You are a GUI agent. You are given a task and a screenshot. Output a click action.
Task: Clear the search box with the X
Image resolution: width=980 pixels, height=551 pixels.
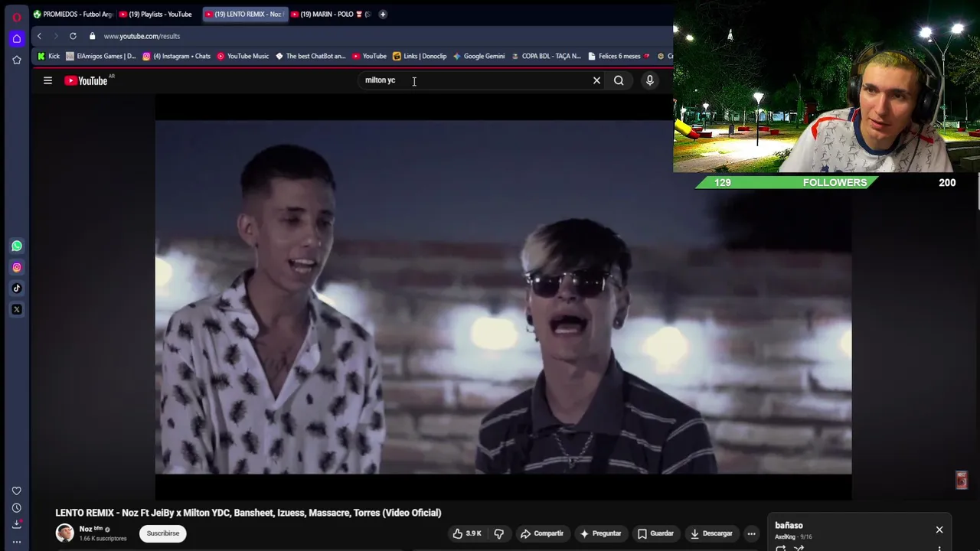(597, 80)
